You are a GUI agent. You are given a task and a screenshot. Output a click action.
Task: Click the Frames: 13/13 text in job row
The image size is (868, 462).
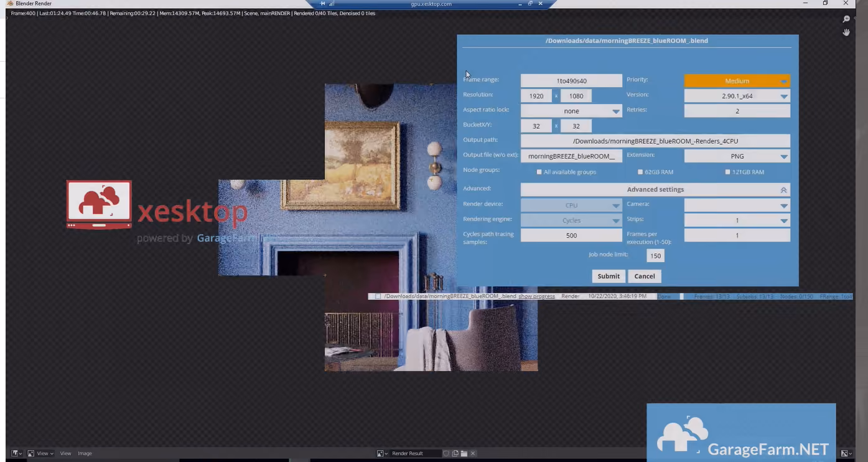pyautogui.click(x=713, y=296)
